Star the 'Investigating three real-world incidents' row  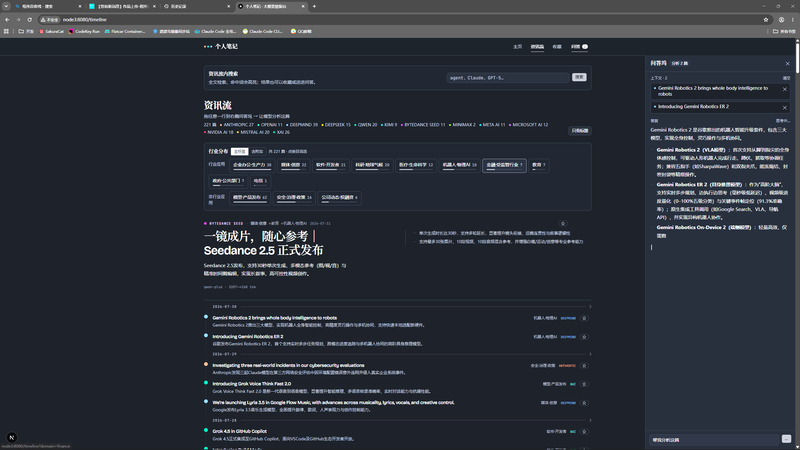tap(584, 365)
